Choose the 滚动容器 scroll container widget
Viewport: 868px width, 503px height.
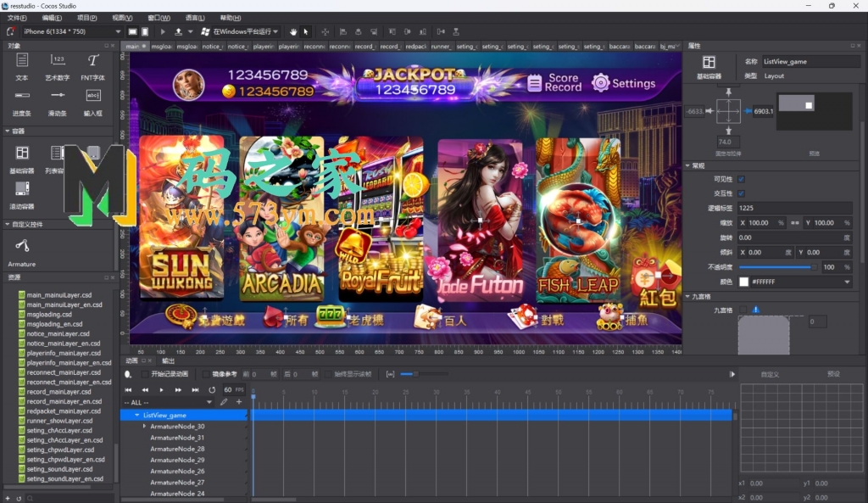tap(21, 195)
